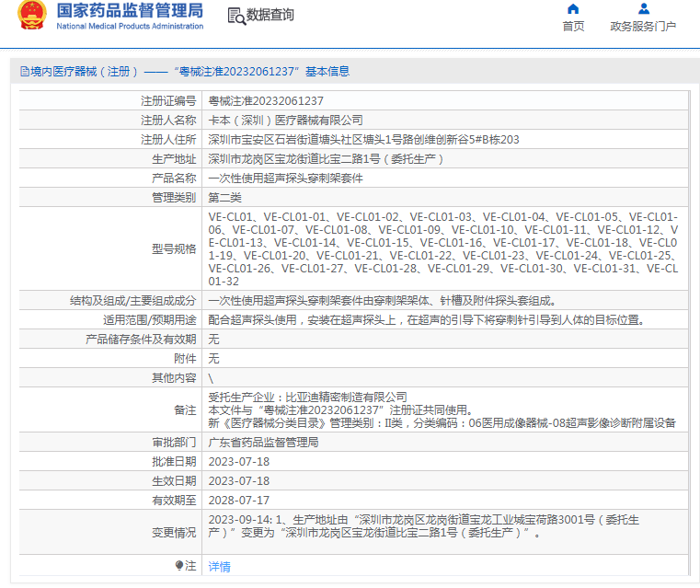Click the 2028-07-17 expiry date
Screen dimensions: 700x588
[239, 501]
